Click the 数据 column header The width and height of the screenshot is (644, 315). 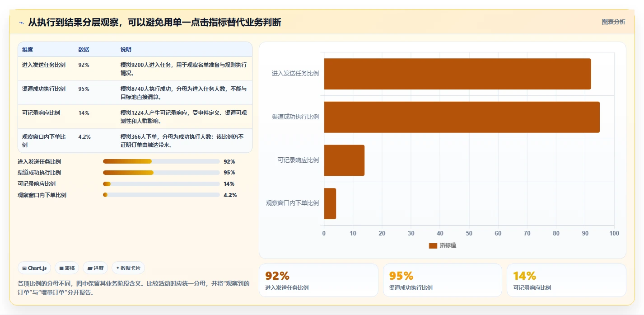(x=84, y=50)
